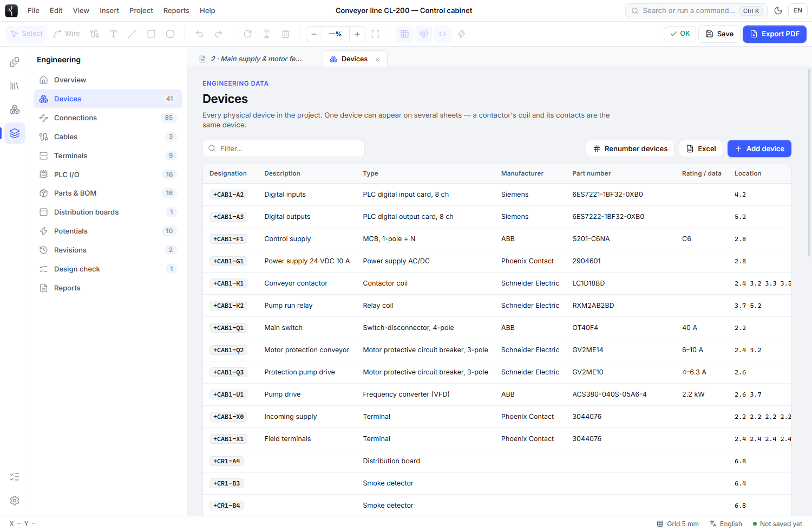This screenshot has height=531, width=812.
Task: Open settings via the gear icon
Action: (x=15, y=501)
